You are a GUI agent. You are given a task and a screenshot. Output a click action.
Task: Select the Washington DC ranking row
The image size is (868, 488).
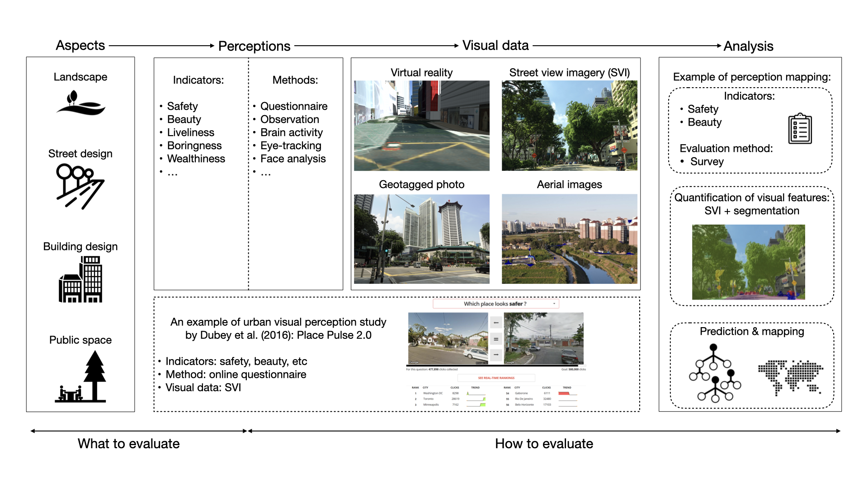[434, 393]
